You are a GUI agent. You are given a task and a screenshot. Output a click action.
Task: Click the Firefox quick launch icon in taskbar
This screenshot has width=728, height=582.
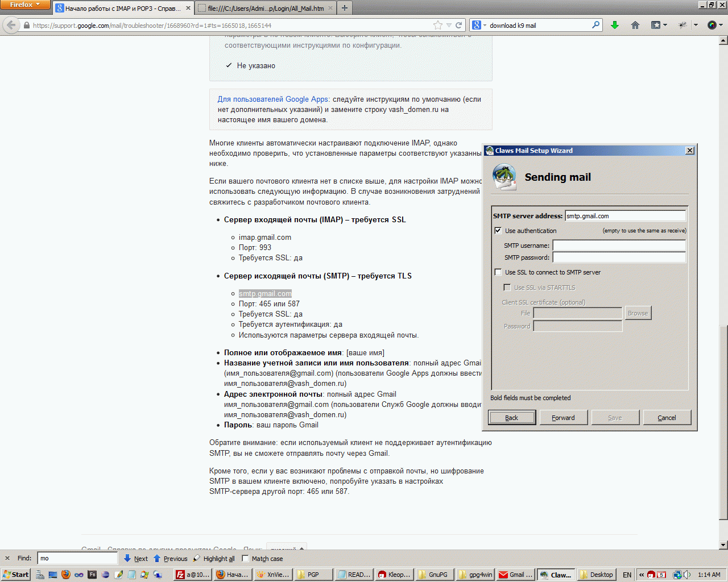click(x=66, y=575)
